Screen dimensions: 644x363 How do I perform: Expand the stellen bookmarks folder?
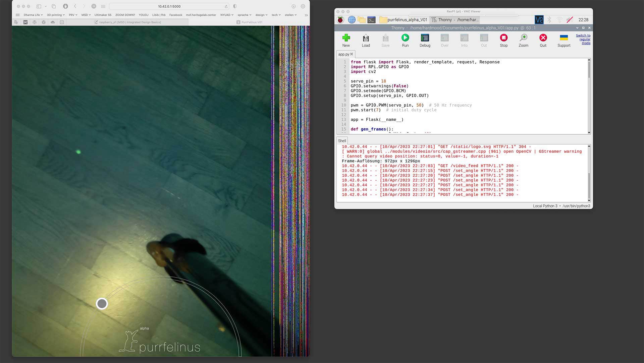pyautogui.click(x=291, y=15)
